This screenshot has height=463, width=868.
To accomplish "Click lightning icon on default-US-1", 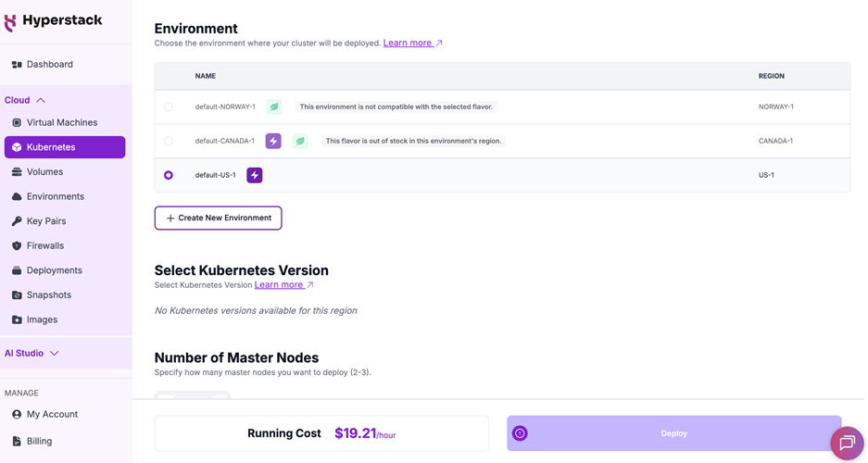I will [x=254, y=175].
